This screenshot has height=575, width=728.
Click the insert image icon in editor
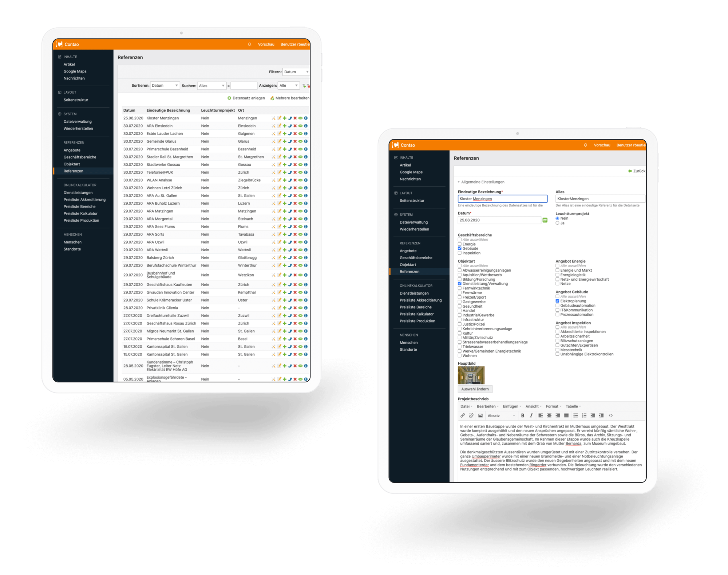(x=480, y=416)
